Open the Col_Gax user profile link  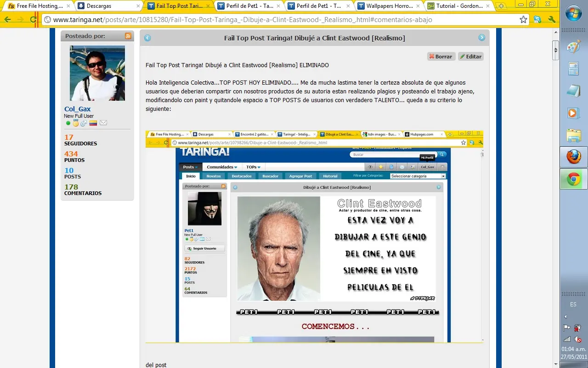pyautogui.click(x=78, y=109)
